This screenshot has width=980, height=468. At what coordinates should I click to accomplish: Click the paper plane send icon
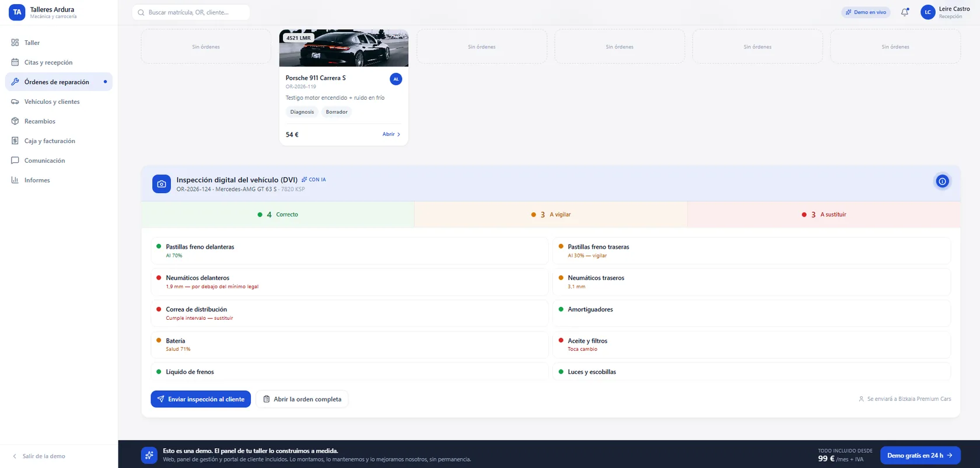coord(160,399)
